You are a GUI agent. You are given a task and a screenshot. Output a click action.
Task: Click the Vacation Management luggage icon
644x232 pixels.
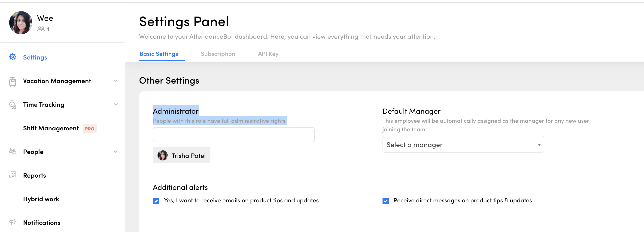[x=13, y=82]
